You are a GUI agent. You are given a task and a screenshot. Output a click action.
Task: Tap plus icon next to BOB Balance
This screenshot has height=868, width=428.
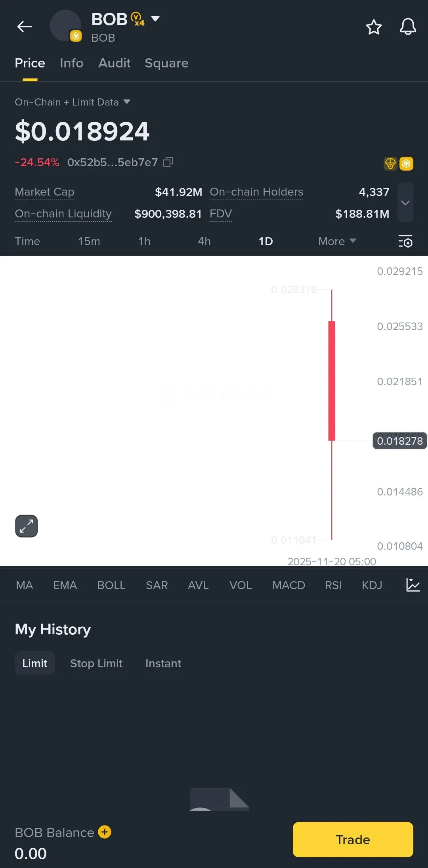(x=105, y=832)
